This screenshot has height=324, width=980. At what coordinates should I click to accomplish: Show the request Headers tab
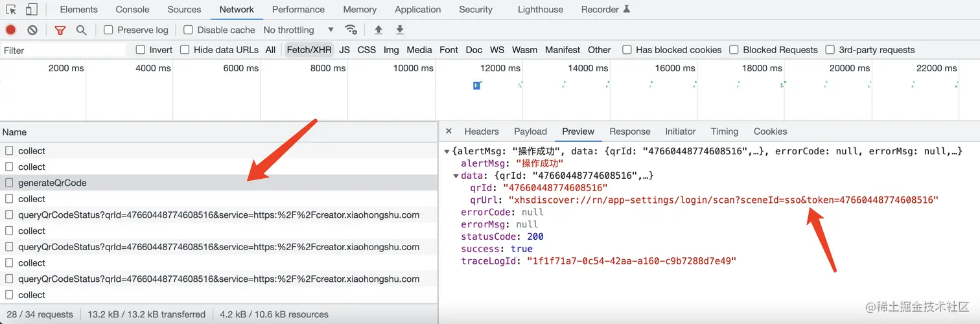pyautogui.click(x=482, y=132)
